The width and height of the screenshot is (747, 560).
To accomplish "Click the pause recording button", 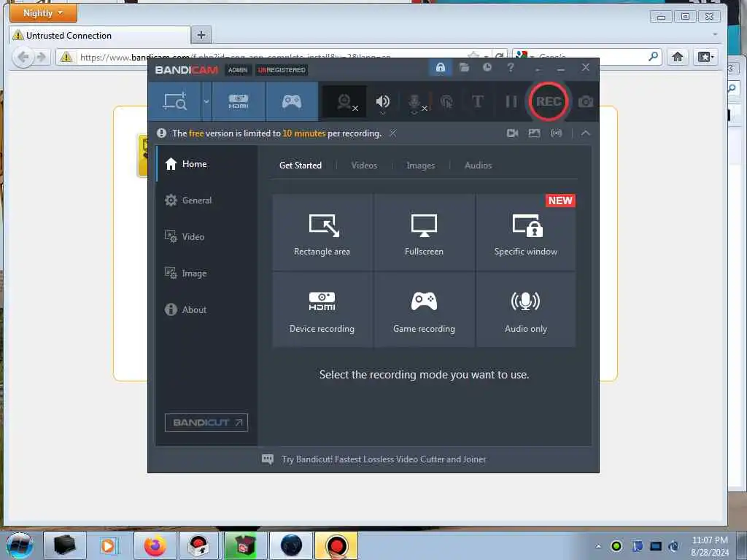I will coord(511,101).
